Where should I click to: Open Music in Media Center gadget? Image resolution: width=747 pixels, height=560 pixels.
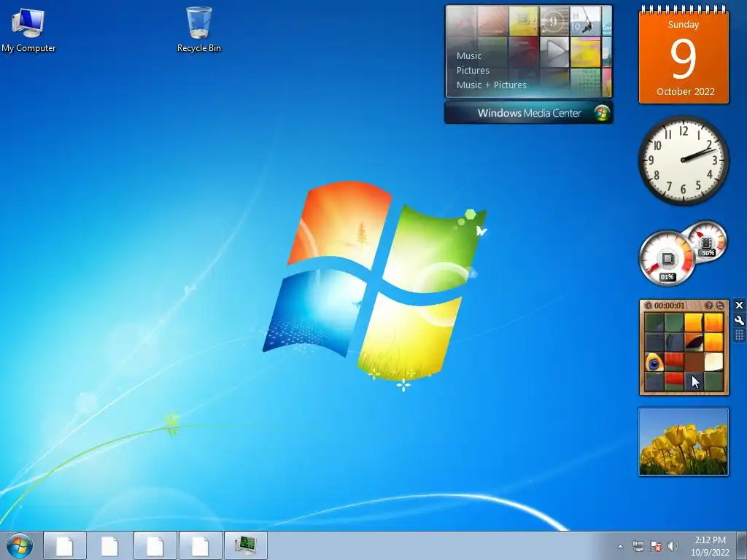pyautogui.click(x=469, y=55)
